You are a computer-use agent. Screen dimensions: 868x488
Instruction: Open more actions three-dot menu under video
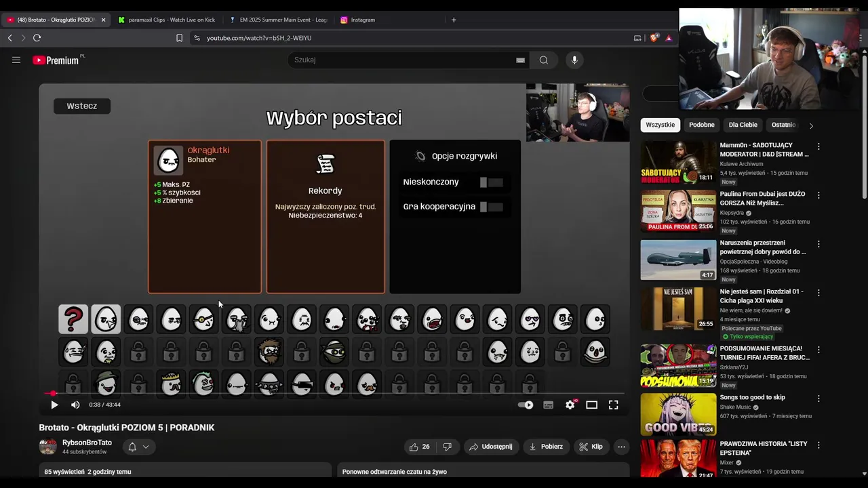pos(621,447)
